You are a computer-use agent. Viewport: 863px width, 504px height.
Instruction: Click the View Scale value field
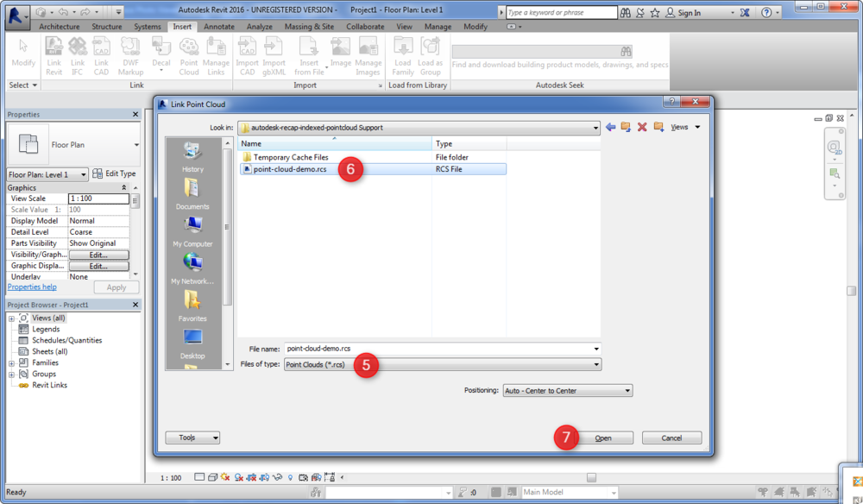coord(98,198)
